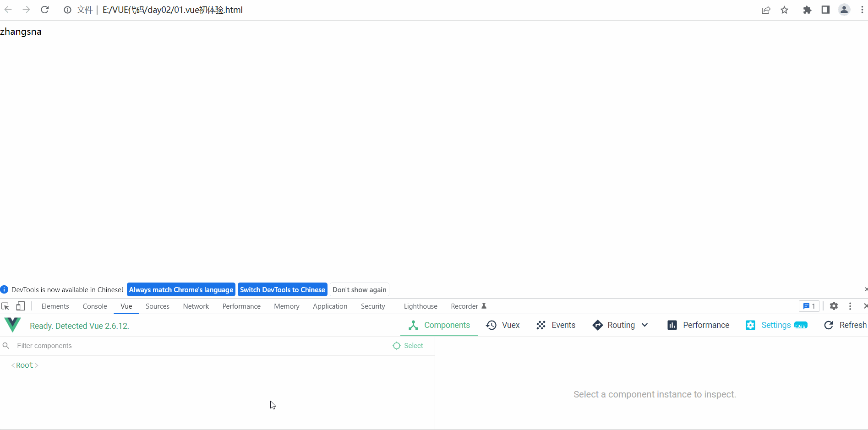Click the Vue logo icon
The height and width of the screenshot is (430, 868).
click(x=12, y=325)
